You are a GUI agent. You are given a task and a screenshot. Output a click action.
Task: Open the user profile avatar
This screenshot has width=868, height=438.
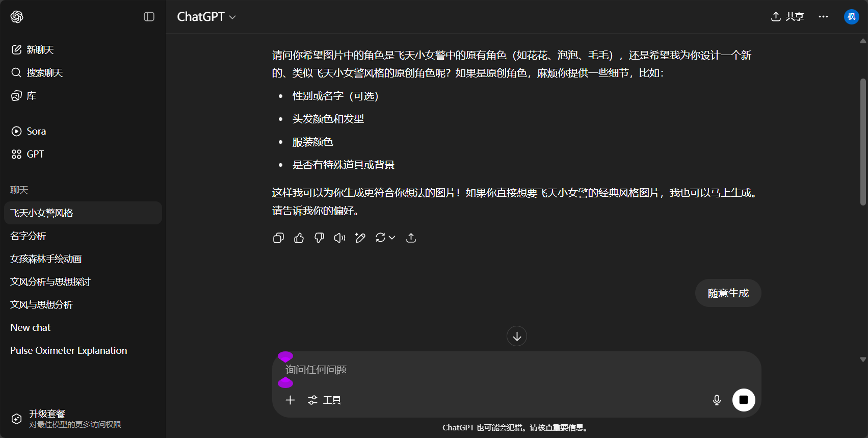coord(851,17)
